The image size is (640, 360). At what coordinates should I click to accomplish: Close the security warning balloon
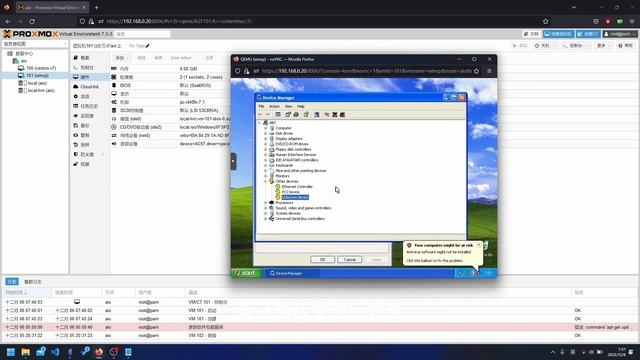(479, 245)
